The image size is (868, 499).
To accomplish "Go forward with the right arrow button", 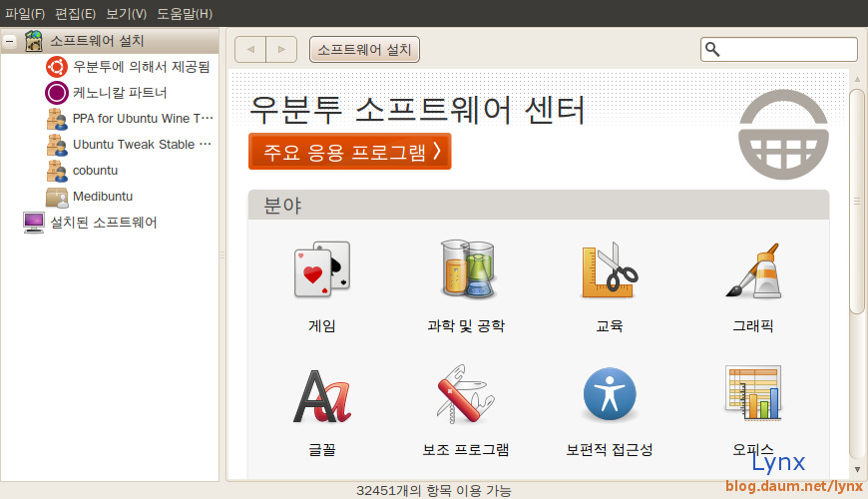I will pos(281,49).
